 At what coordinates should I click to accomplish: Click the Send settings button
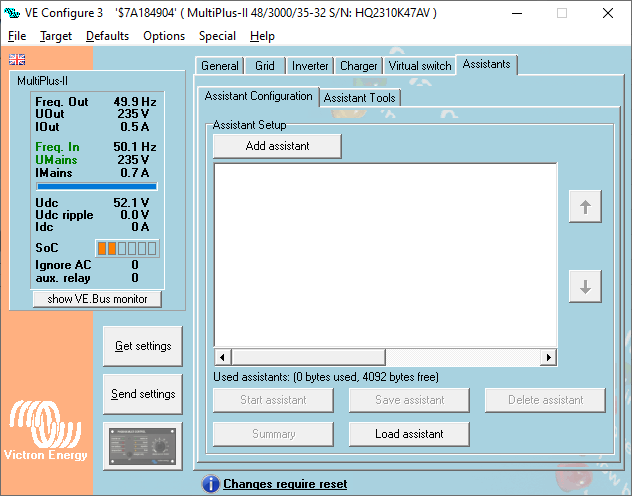[143, 394]
